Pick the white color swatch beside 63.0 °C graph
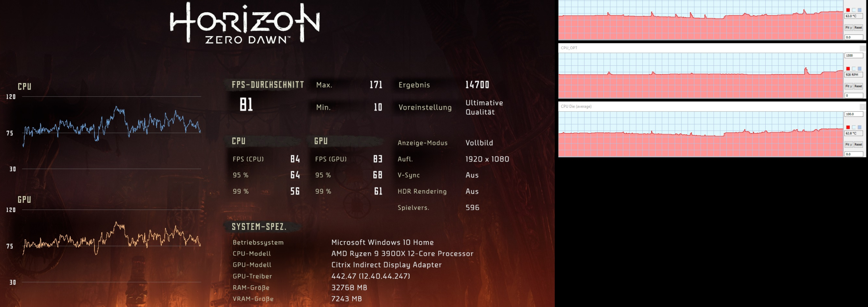Screen dimensions: 868x307 point(854,10)
